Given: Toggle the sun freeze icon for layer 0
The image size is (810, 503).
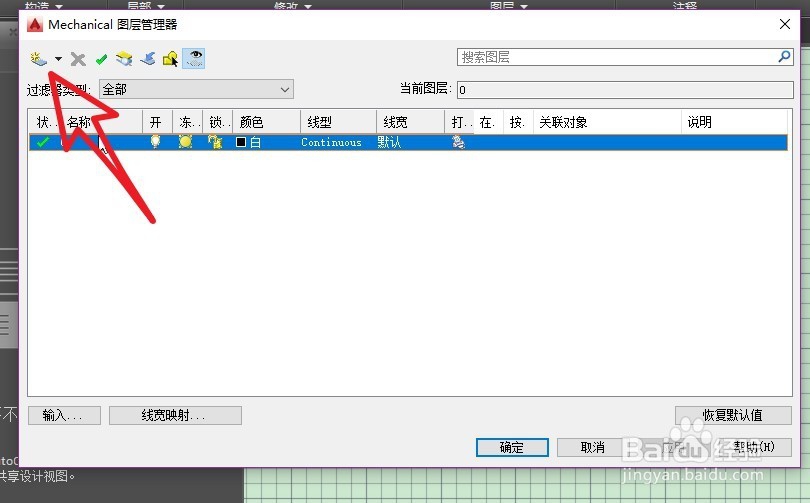Looking at the screenshot, I should tap(185, 142).
